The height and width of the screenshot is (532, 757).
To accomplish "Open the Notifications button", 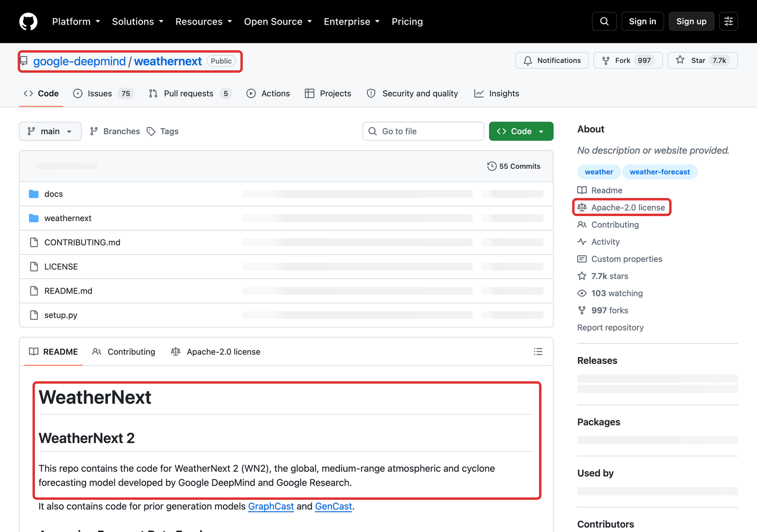I will coord(552,60).
